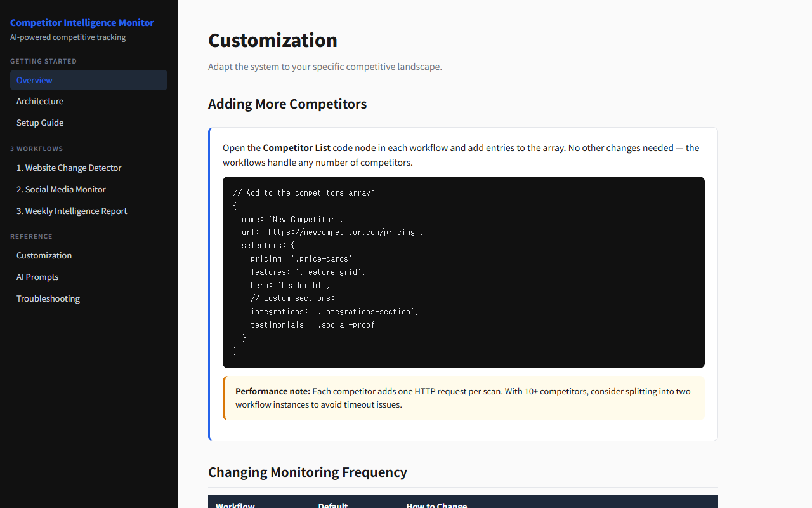Click the Customization page heading
This screenshot has width=812, height=508.
273,40
